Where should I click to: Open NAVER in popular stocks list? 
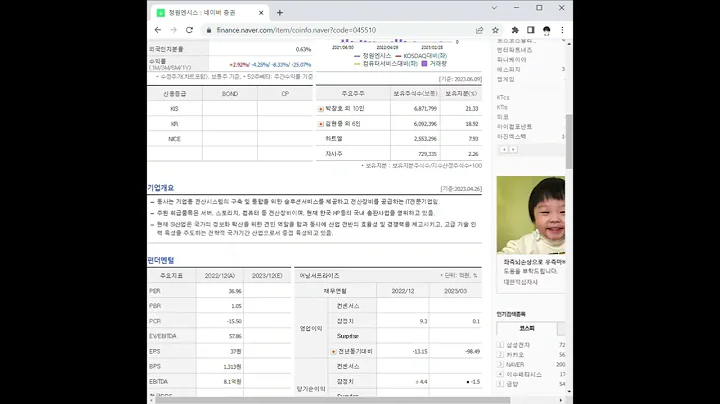tap(515, 365)
